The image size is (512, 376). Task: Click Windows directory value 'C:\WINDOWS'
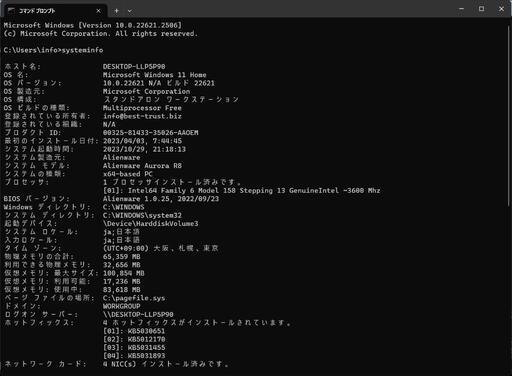pyautogui.click(x=124, y=207)
